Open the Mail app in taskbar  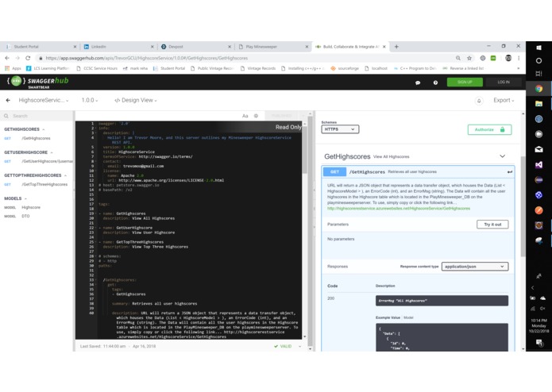(x=538, y=149)
